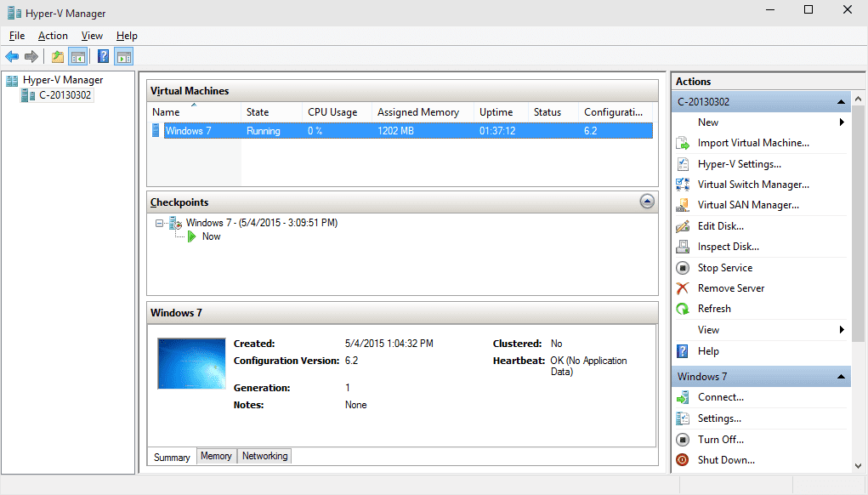Stop the Hyper-V service

point(726,267)
